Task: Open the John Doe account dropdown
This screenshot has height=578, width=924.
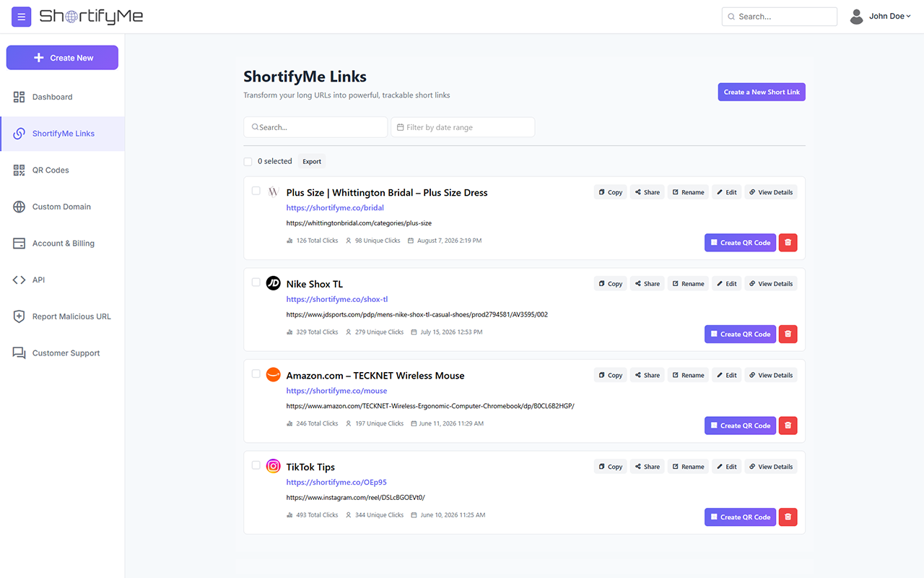Action: click(890, 17)
